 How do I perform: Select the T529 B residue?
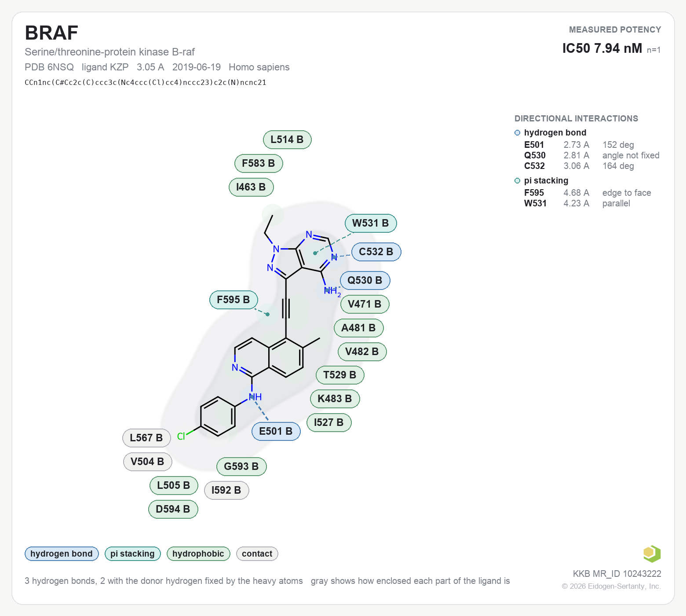click(340, 375)
